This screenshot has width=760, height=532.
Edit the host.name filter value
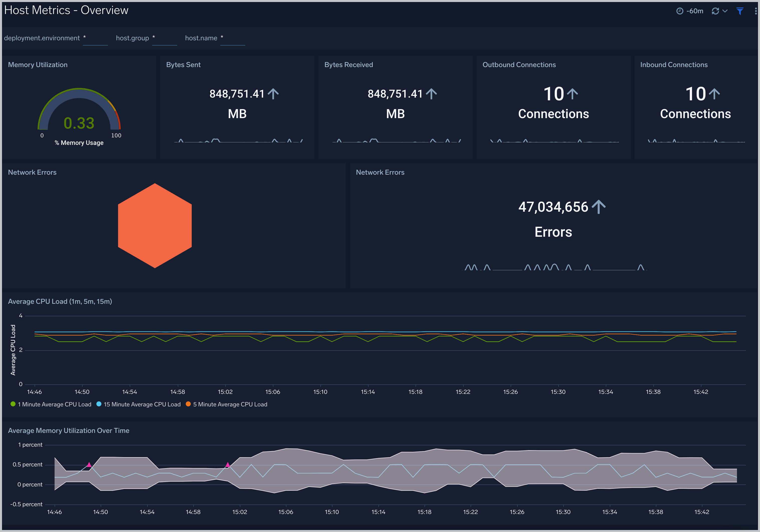pos(233,38)
